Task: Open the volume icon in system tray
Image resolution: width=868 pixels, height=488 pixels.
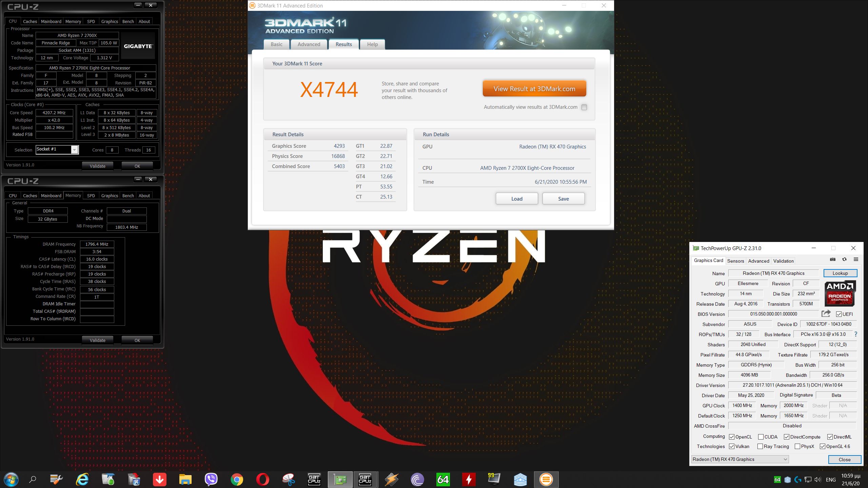Action: click(x=817, y=480)
